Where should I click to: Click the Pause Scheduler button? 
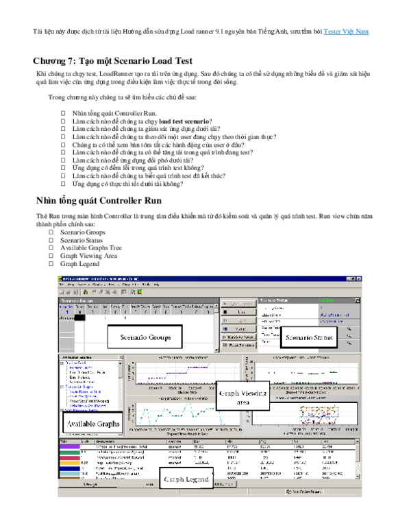point(238,345)
